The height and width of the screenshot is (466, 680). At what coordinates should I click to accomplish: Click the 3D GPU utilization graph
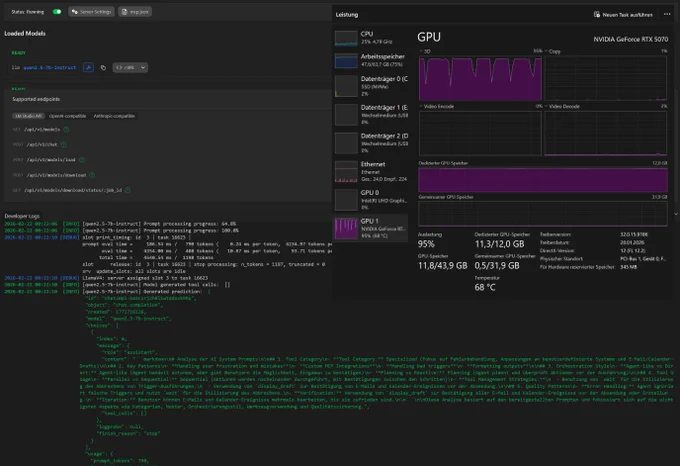coord(480,78)
